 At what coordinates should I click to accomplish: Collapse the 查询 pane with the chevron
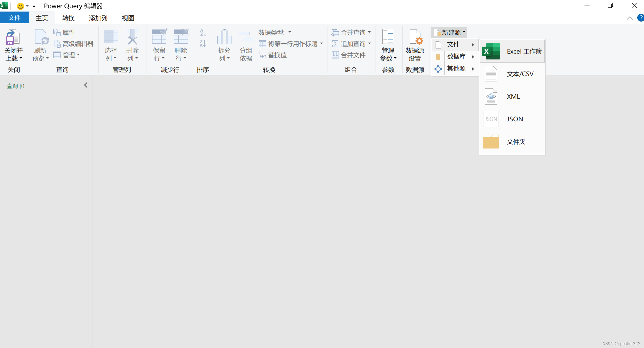pos(86,85)
